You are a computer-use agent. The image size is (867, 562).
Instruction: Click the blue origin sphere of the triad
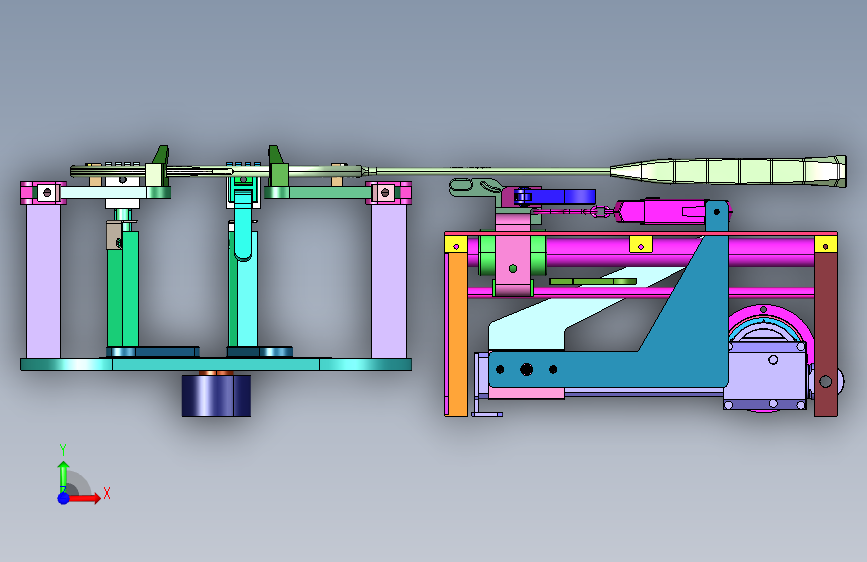63,498
